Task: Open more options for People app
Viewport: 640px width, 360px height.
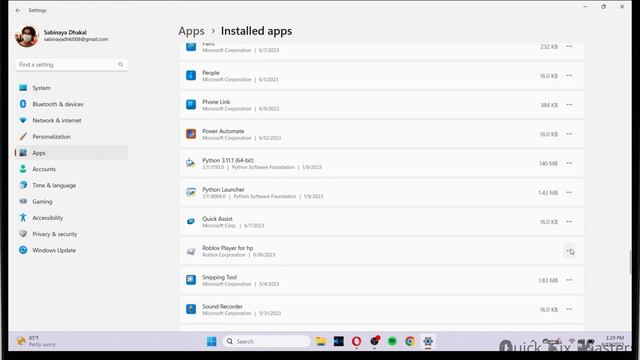Action: [x=569, y=76]
